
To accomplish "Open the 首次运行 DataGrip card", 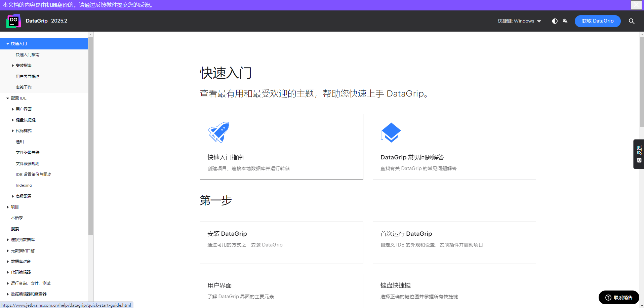I will (x=454, y=242).
